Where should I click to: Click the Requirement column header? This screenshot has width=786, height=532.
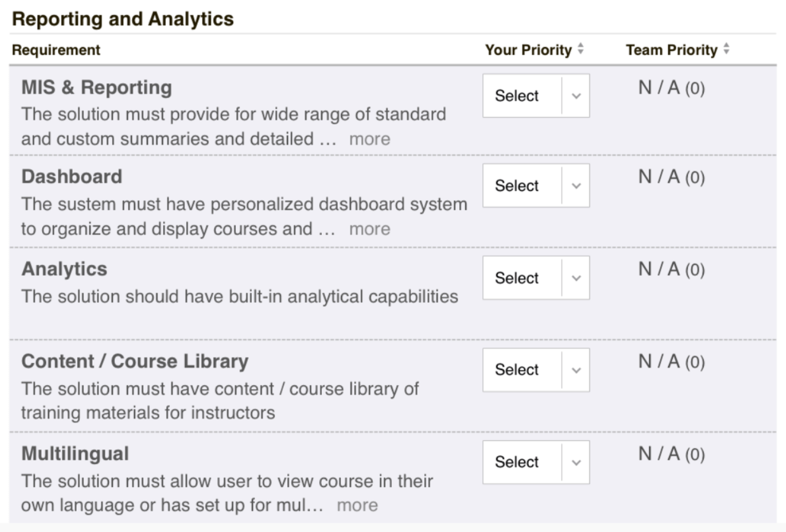coord(56,50)
